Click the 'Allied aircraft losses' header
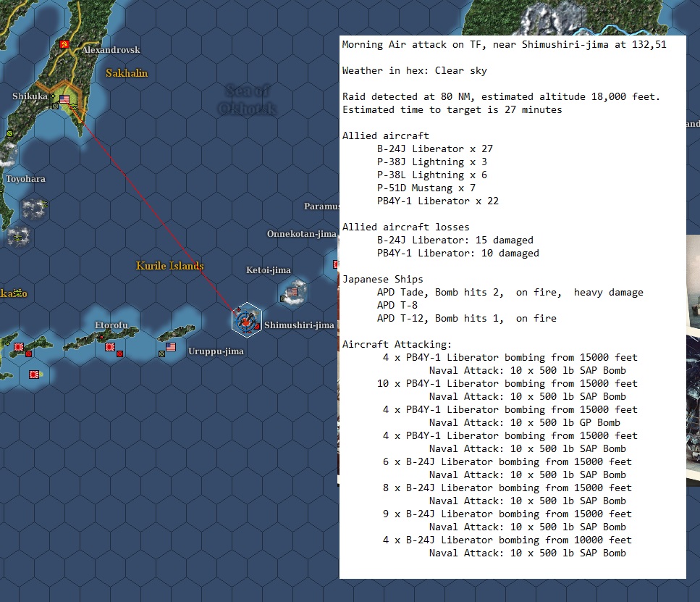This screenshot has width=700, height=602. [x=405, y=227]
